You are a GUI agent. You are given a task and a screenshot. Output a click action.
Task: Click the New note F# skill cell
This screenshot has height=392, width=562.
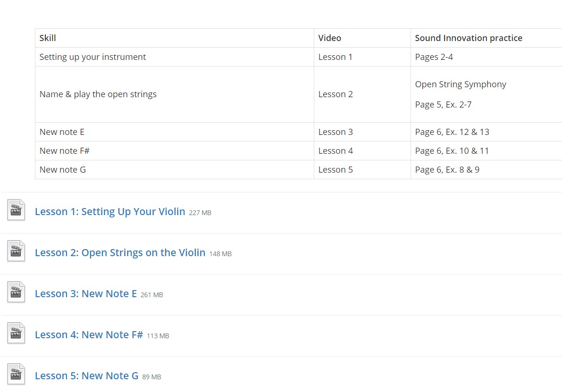tap(174, 151)
